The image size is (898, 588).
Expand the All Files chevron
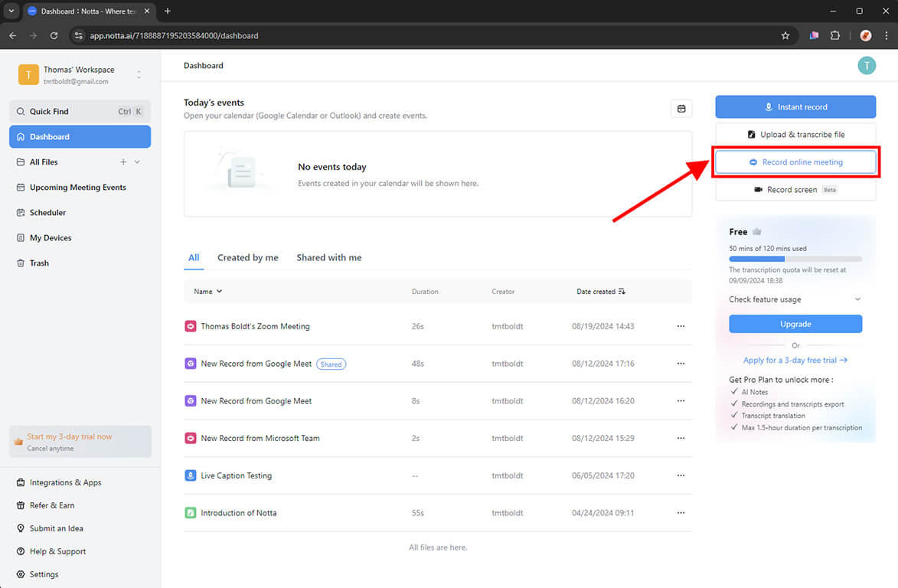(138, 162)
